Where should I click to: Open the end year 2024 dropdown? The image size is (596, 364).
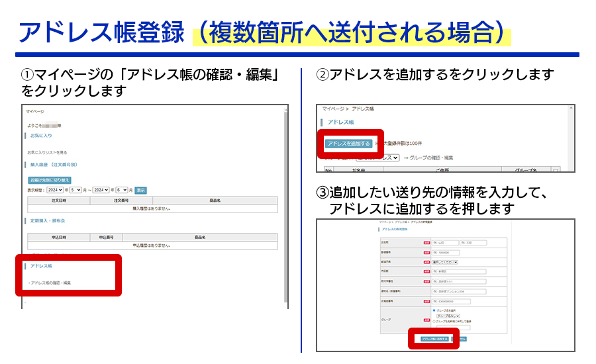coord(101,189)
